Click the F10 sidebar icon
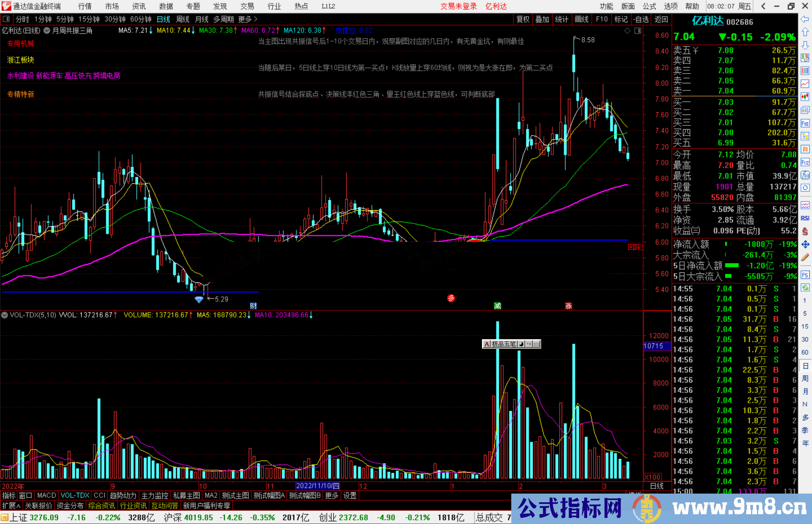This screenshot has width=812, height=524. coord(805,124)
